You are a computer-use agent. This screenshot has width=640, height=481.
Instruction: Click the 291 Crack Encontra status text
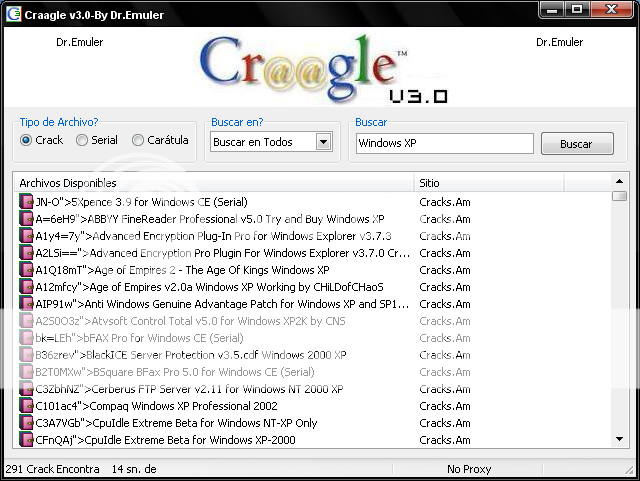[x=52, y=469]
